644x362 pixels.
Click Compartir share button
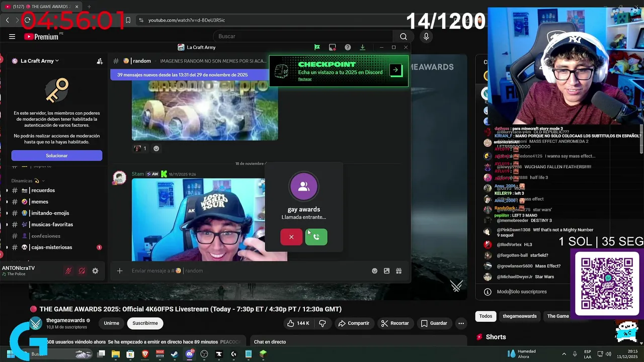click(x=354, y=323)
